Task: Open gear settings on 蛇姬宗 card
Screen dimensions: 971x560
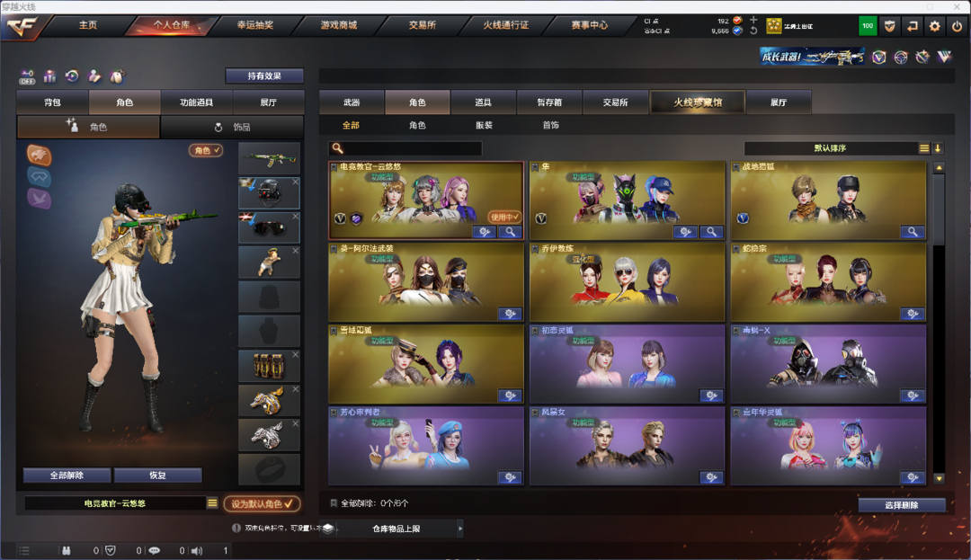Action: (x=913, y=314)
